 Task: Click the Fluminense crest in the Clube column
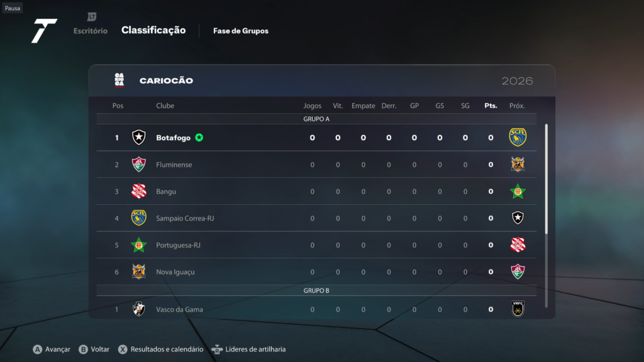click(139, 164)
